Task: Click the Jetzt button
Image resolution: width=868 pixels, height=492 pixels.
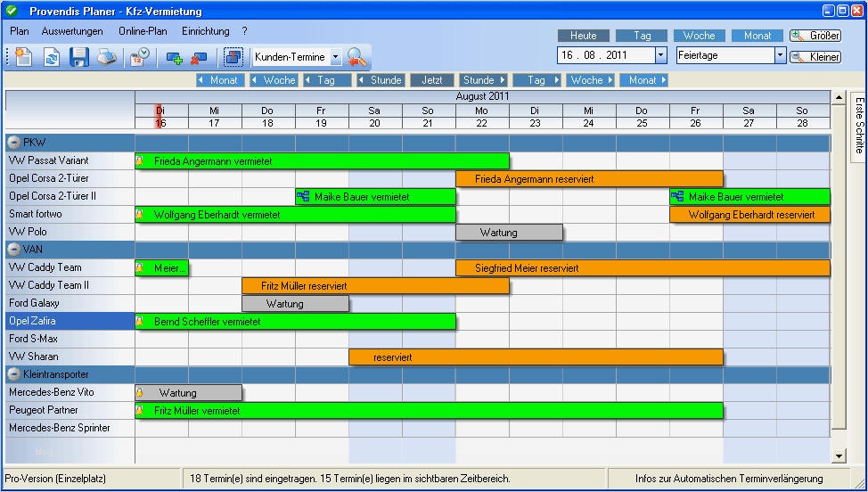Action: pos(432,80)
